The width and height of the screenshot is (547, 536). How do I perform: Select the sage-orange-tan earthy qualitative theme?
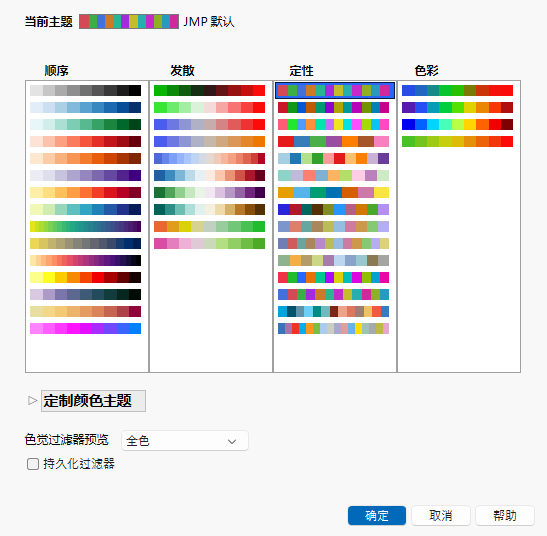coord(334,261)
